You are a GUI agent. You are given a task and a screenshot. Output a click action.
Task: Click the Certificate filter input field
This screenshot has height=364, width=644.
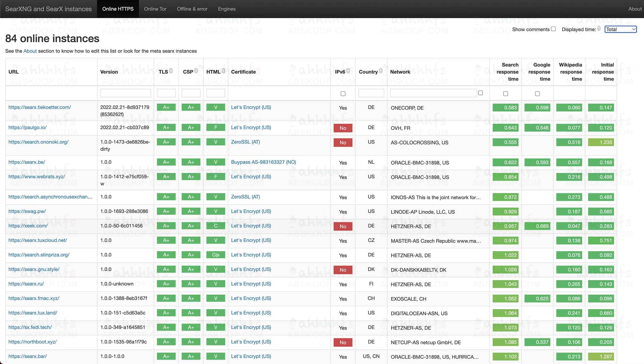[x=280, y=93]
